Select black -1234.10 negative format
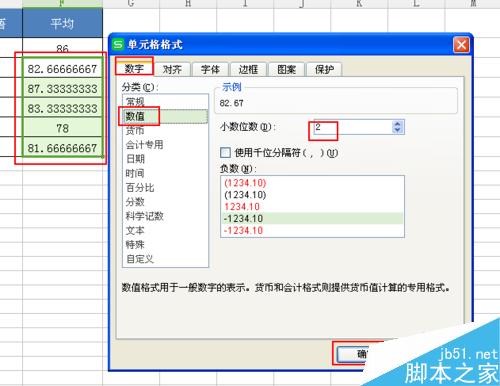The width and height of the screenshot is (500, 386). tap(312, 219)
